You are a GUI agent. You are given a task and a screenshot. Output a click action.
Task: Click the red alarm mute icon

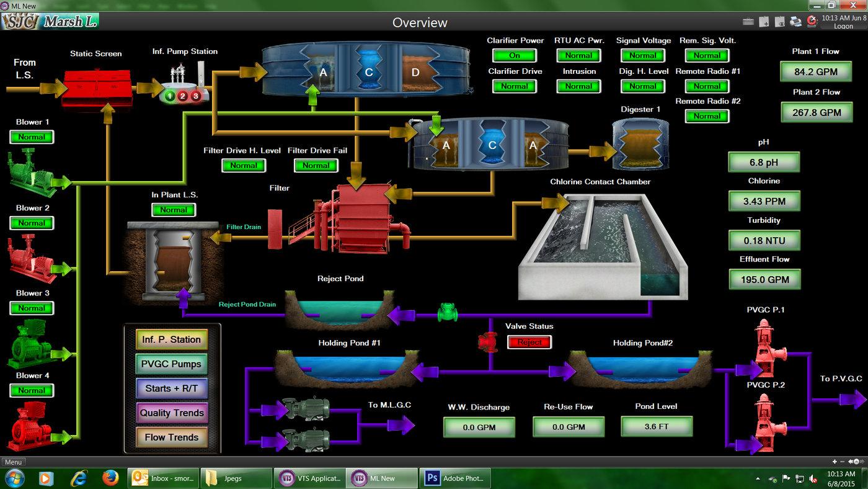pos(812,21)
